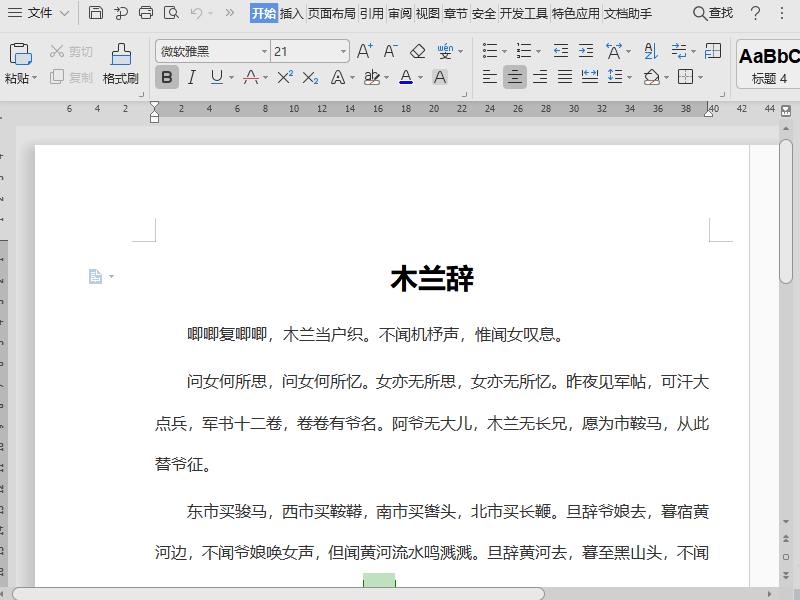This screenshot has height=600, width=800.
Task: Apply the 标题 4 heading style
Action: (x=770, y=62)
